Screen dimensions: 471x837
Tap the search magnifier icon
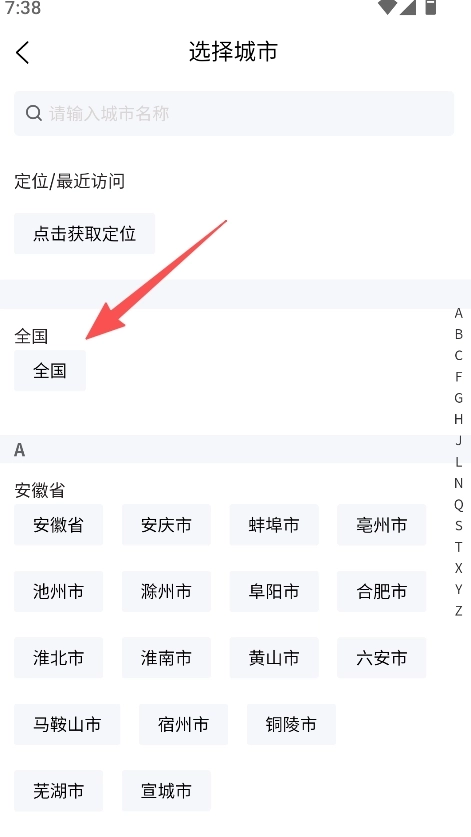(x=34, y=113)
